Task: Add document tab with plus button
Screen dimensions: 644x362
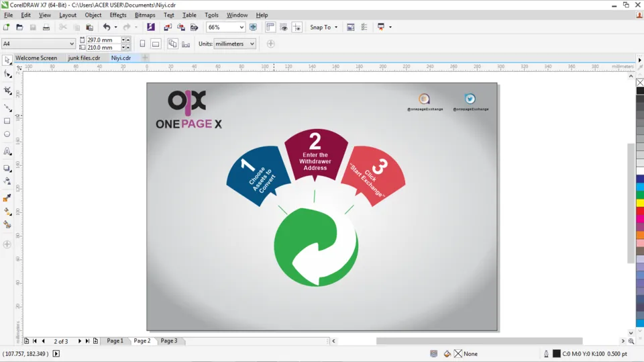Action: tap(145, 58)
